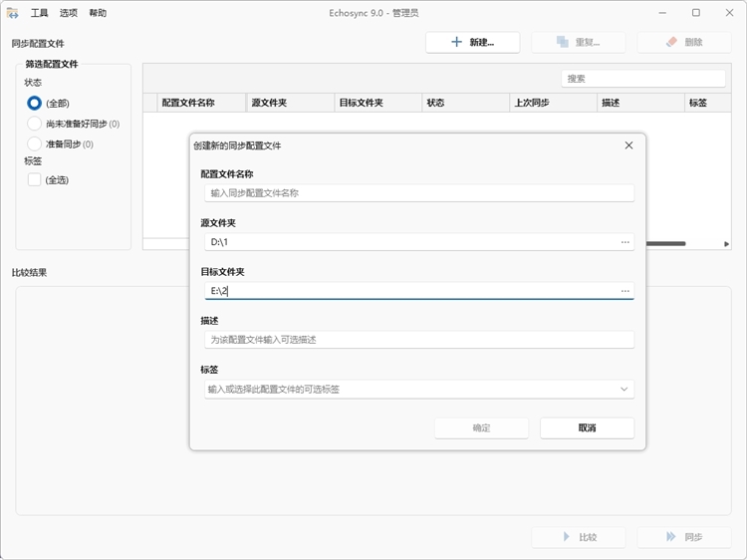This screenshot has height=560, width=747.
Task: Click the 比较 compare button
Action: [x=579, y=537]
